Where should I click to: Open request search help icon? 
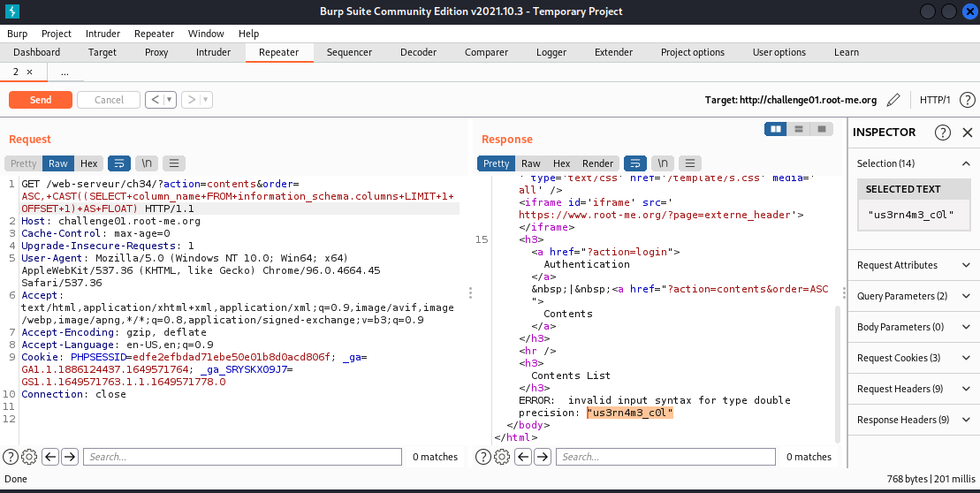(10, 457)
